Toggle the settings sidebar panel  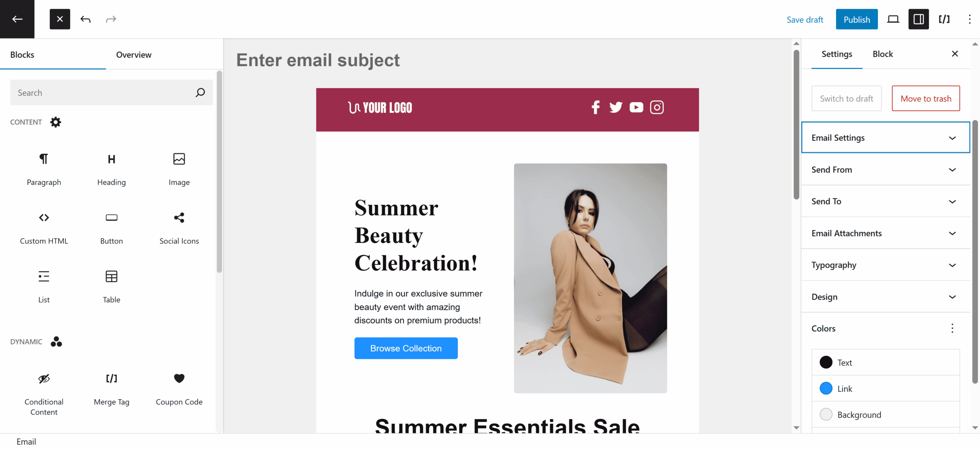click(x=918, y=19)
